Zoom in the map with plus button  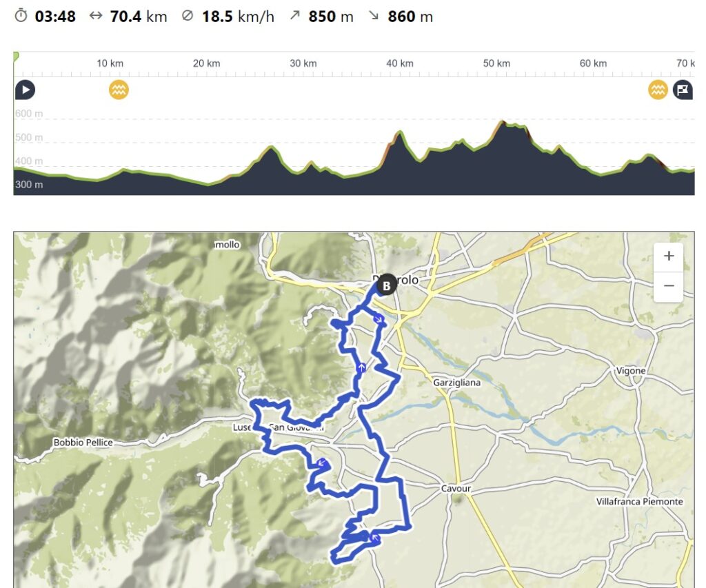point(669,256)
